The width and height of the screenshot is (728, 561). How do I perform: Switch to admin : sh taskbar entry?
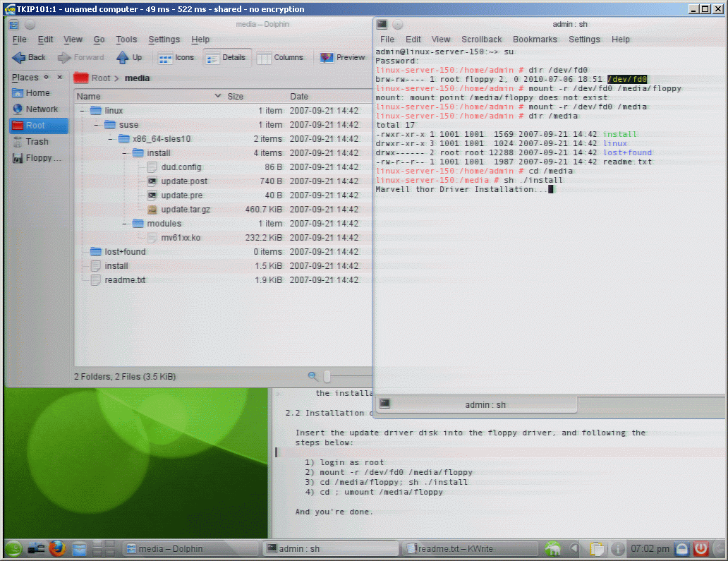tap(331, 549)
